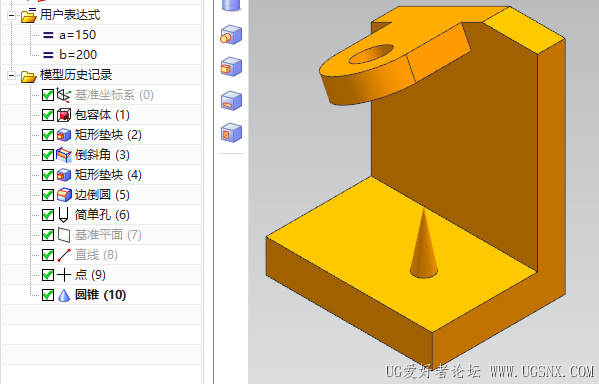This screenshot has height=384, width=599.
Task: Click the hole icon of 简单孔 (6)
Action: (63, 215)
